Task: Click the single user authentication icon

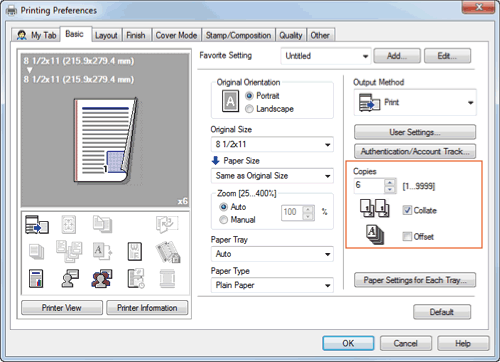Action: pyautogui.click(x=70, y=279)
